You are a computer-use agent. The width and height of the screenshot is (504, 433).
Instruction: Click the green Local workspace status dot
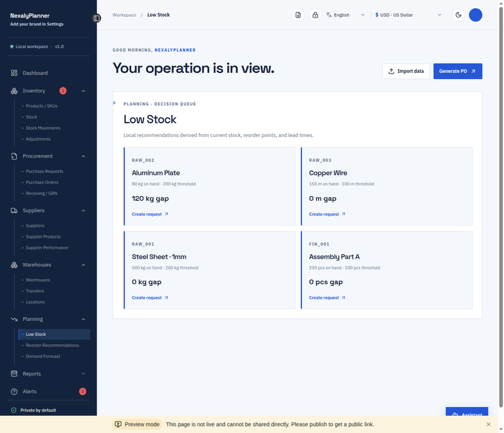pos(12,47)
